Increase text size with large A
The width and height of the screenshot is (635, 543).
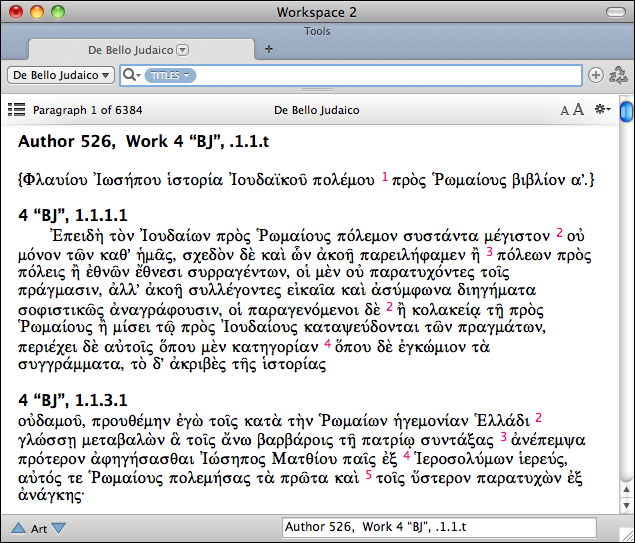(578, 109)
